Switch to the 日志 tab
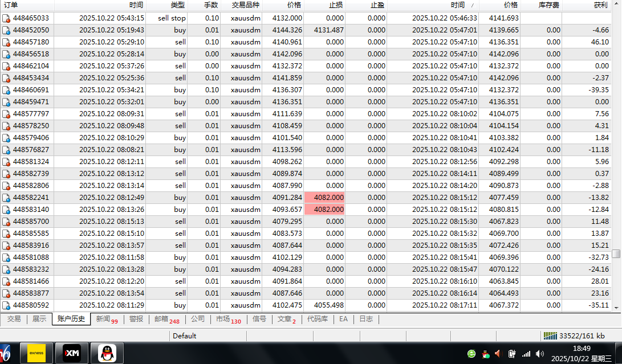The height and width of the screenshot is (364, 622). (x=366, y=319)
